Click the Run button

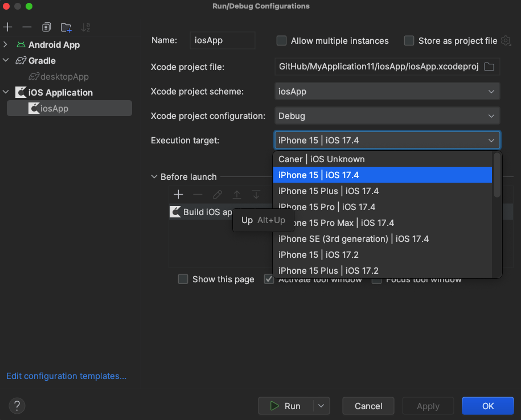pyautogui.click(x=286, y=406)
